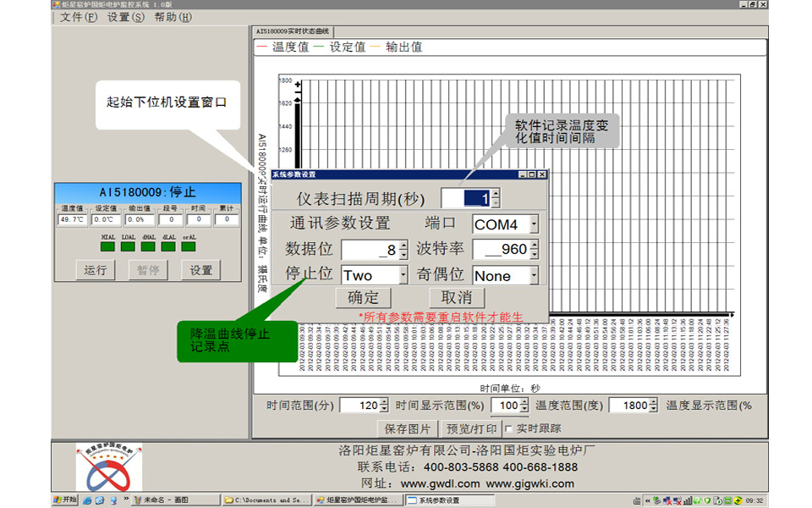Click the LOAL alarm indicator light
This screenshot has height=508, width=812.
(x=128, y=247)
